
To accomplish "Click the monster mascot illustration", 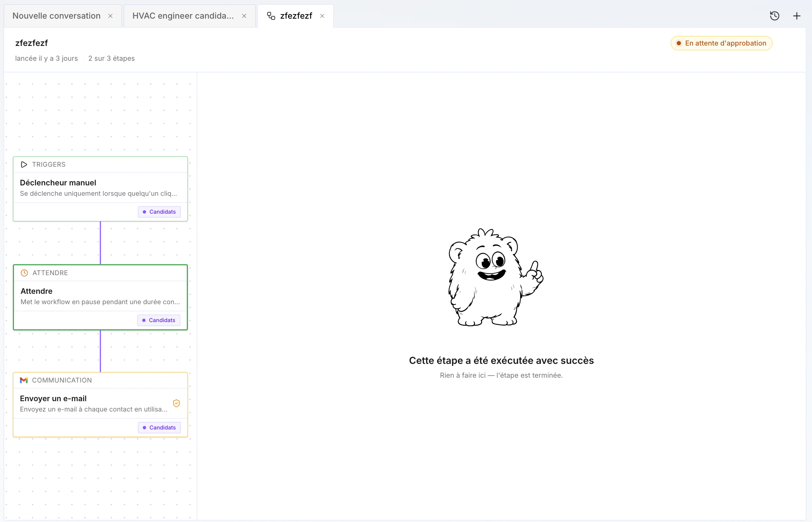I will coord(496,277).
